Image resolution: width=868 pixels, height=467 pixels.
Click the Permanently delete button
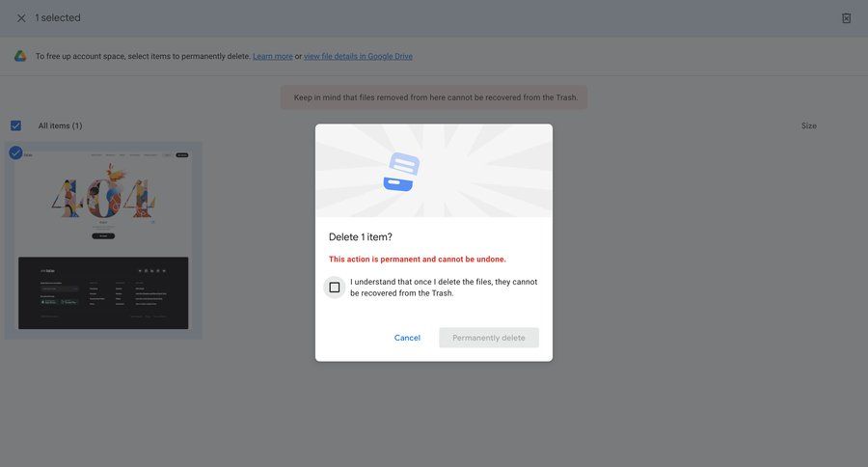[489, 338]
